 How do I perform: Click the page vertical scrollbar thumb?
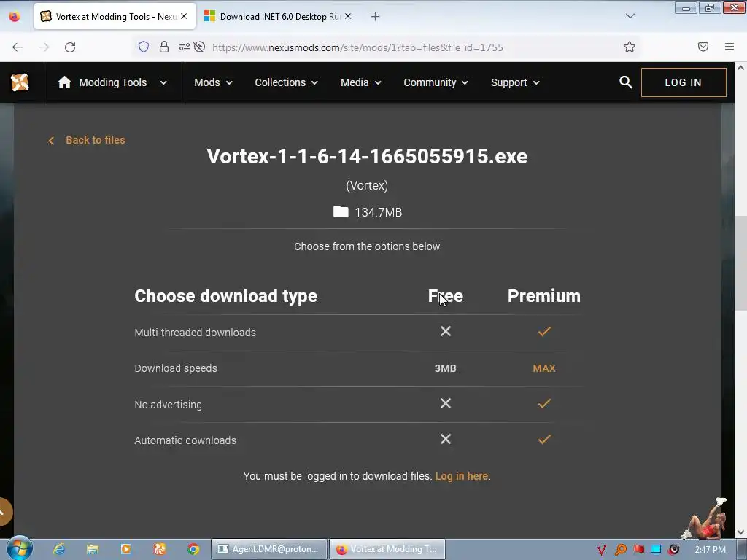[x=740, y=263]
